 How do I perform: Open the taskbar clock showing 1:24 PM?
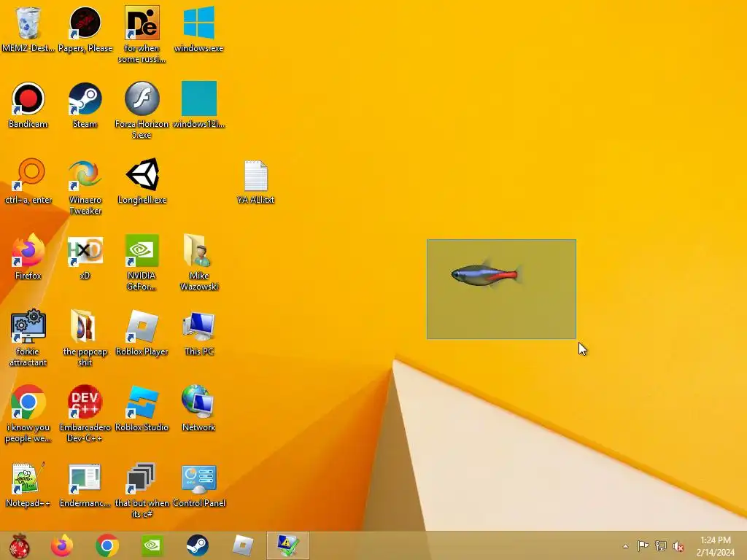(715, 546)
